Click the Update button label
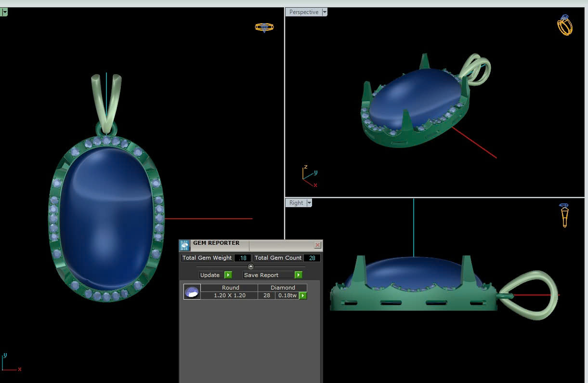 coord(210,275)
